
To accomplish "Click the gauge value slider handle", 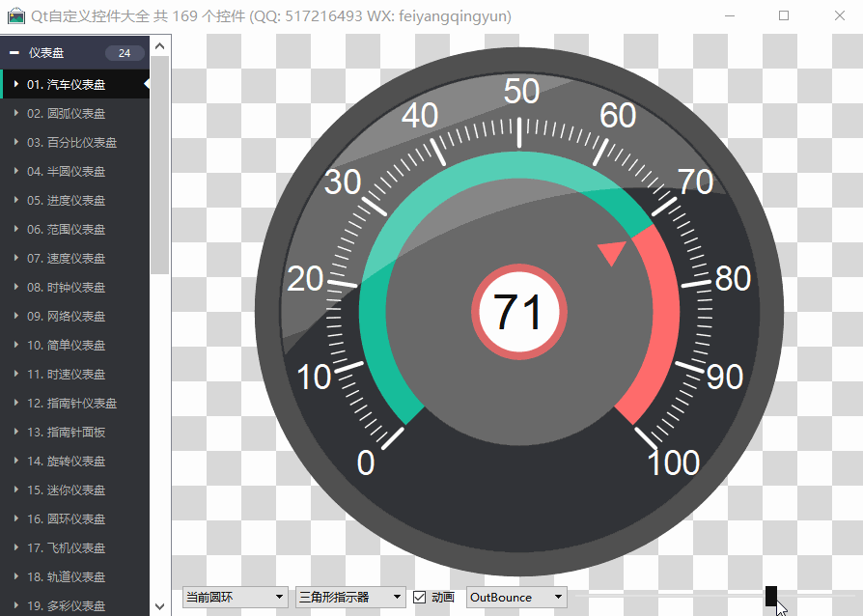I will pos(771,596).
